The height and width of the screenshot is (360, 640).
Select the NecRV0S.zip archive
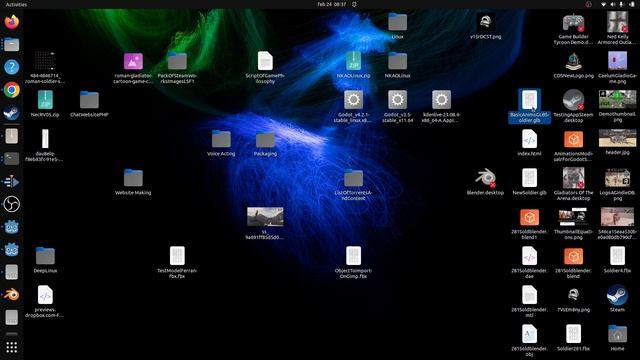pyautogui.click(x=45, y=104)
